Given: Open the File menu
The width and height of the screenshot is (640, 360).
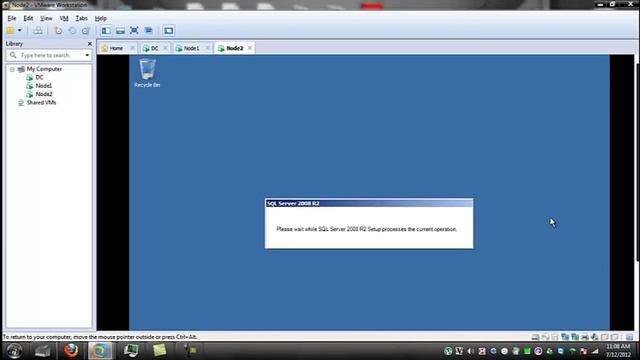Looking at the screenshot, I should (x=12, y=18).
